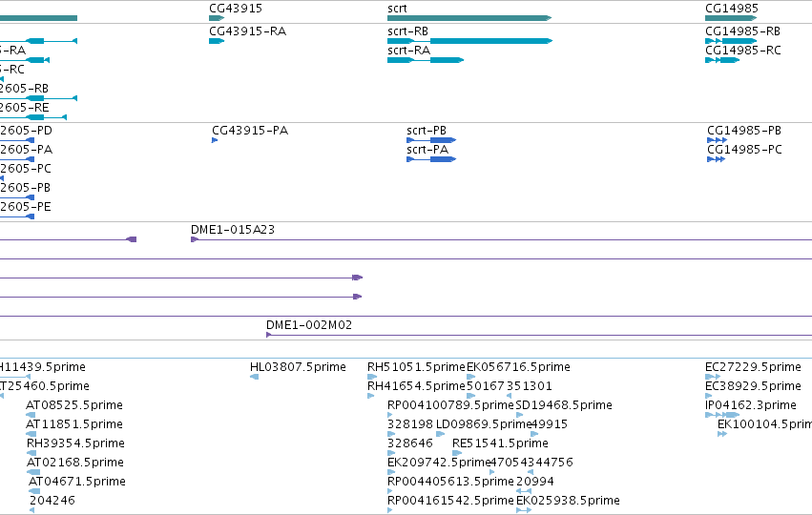Select the CG14985-RB transcript label

click(x=742, y=31)
